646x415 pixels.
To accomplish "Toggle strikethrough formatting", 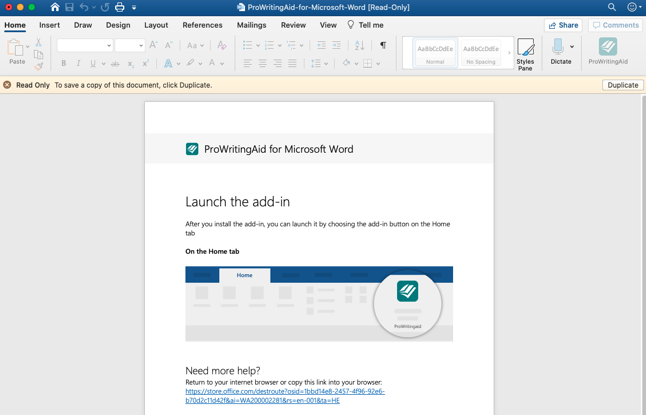I will (x=115, y=64).
